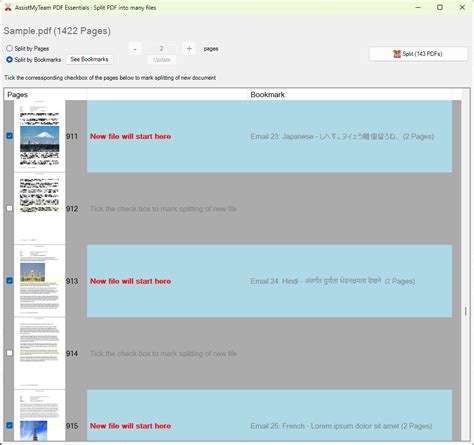Select the page 911 thumbnail
The height and width of the screenshot is (445, 474).
[x=39, y=136]
